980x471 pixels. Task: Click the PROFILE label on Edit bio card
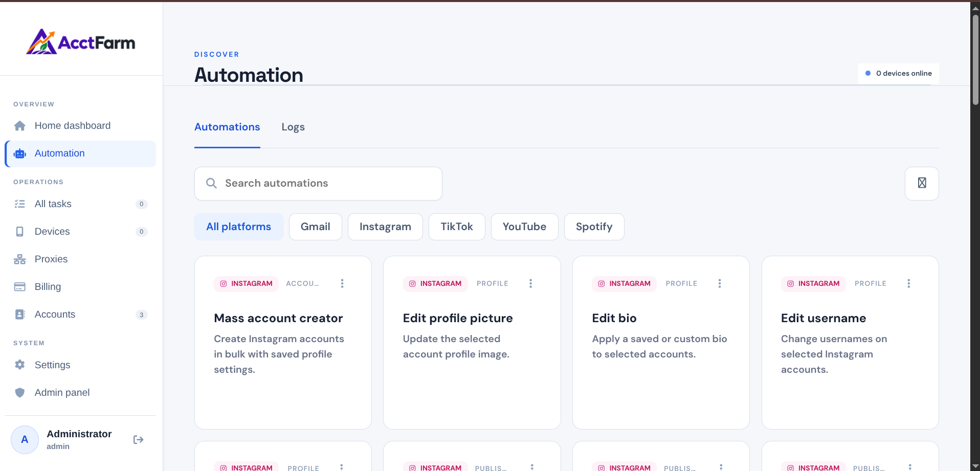[x=681, y=284]
